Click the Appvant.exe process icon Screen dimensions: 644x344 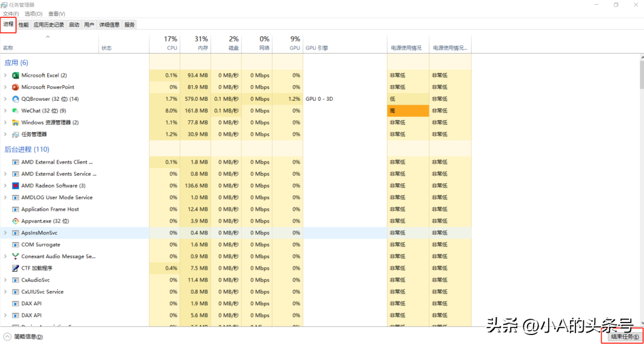pos(16,221)
